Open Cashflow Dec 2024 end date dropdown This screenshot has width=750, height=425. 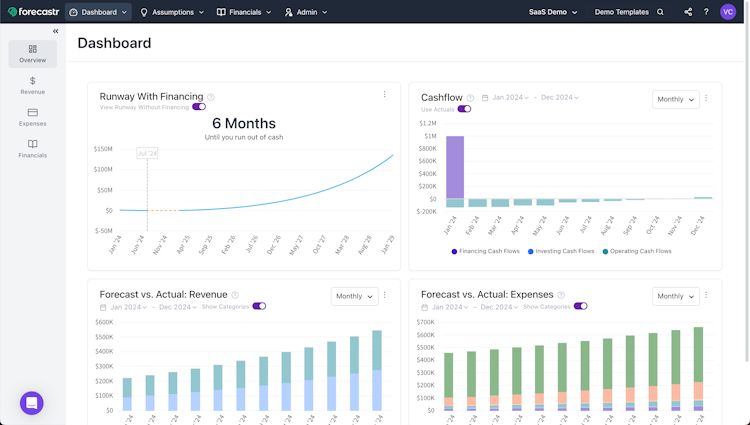coord(559,98)
